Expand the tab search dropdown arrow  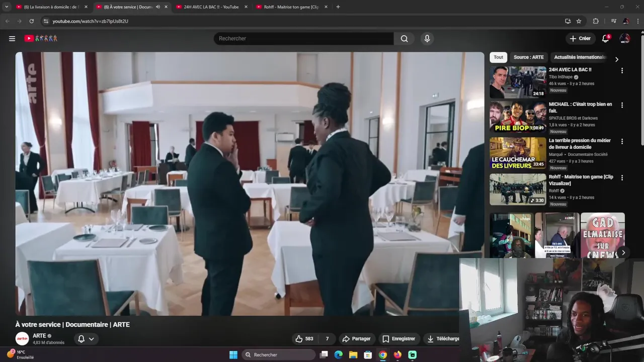tap(6, 7)
